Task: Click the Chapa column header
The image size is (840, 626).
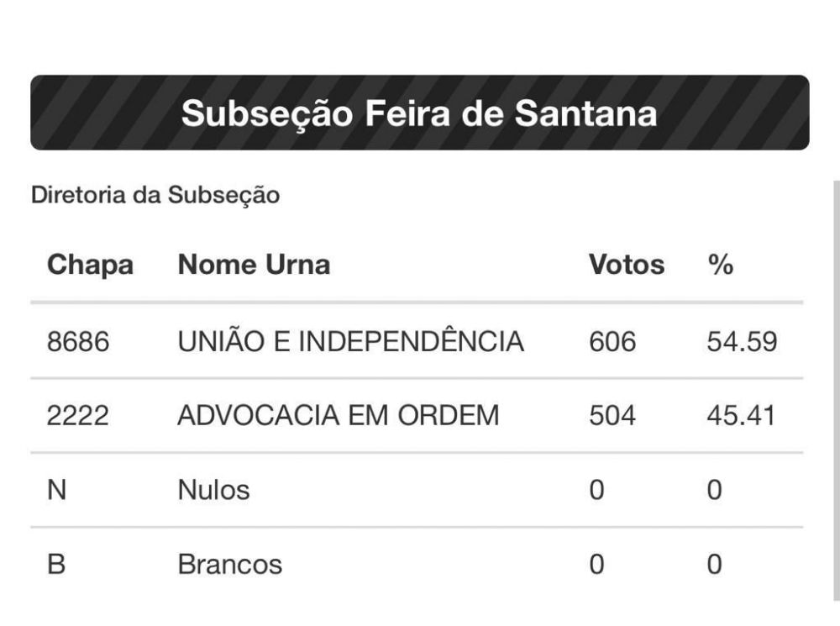Action: tap(90, 265)
